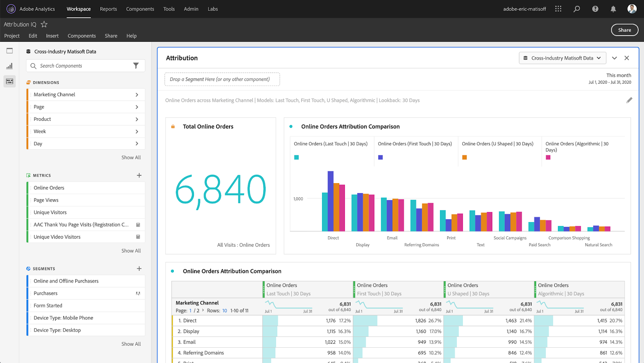This screenshot has height=363, width=644.
Task: Click the Search Components input field
Action: click(x=80, y=65)
